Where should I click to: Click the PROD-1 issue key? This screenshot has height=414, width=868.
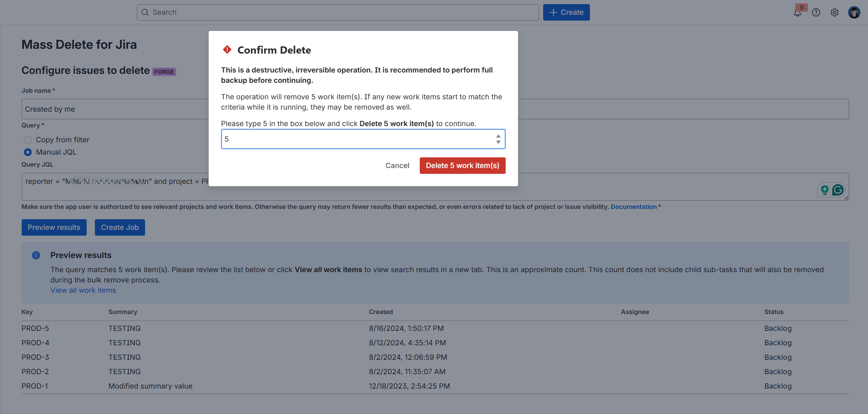click(35, 386)
